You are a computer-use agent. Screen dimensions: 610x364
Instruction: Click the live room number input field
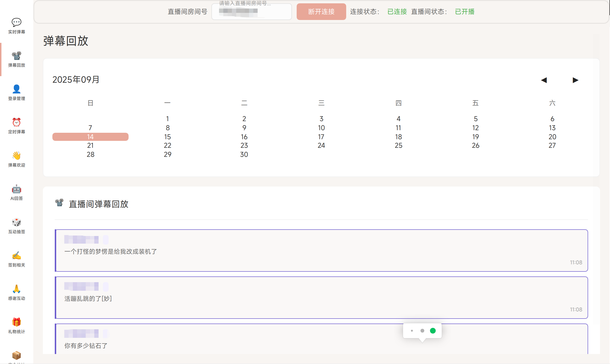point(251,11)
